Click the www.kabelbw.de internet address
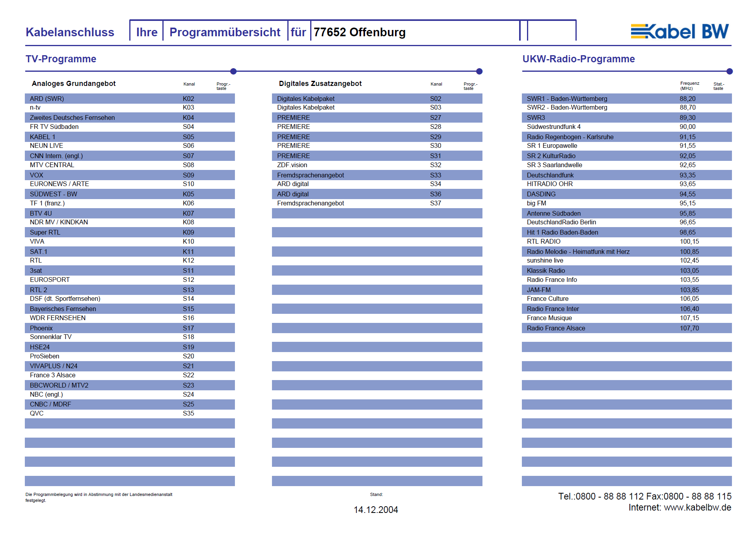Viewport: 756px width, 535px height. (x=697, y=507)
